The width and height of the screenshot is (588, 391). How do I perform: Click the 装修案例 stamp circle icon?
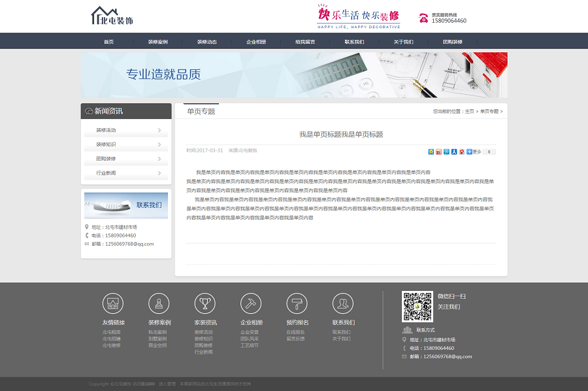click(x=159, y=303)
